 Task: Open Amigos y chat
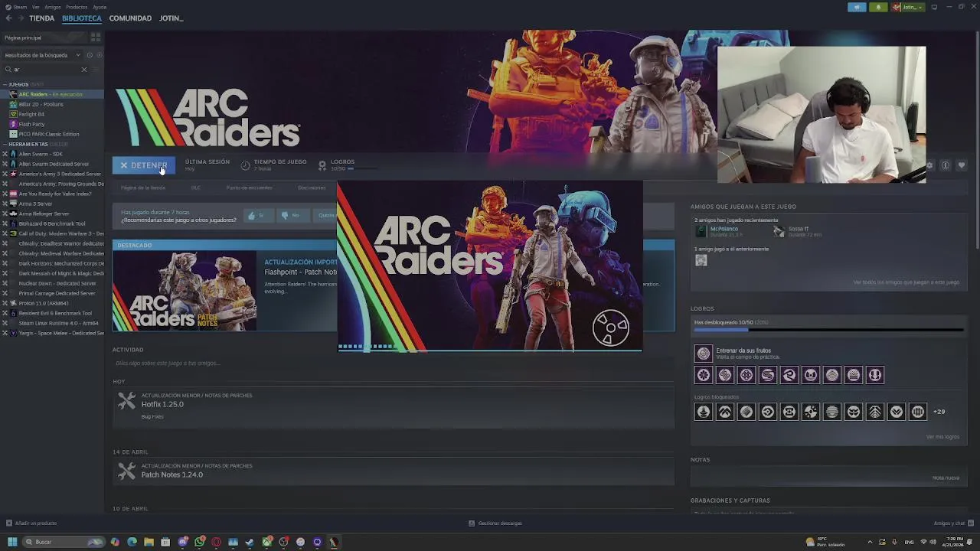(x=952, y=523)
